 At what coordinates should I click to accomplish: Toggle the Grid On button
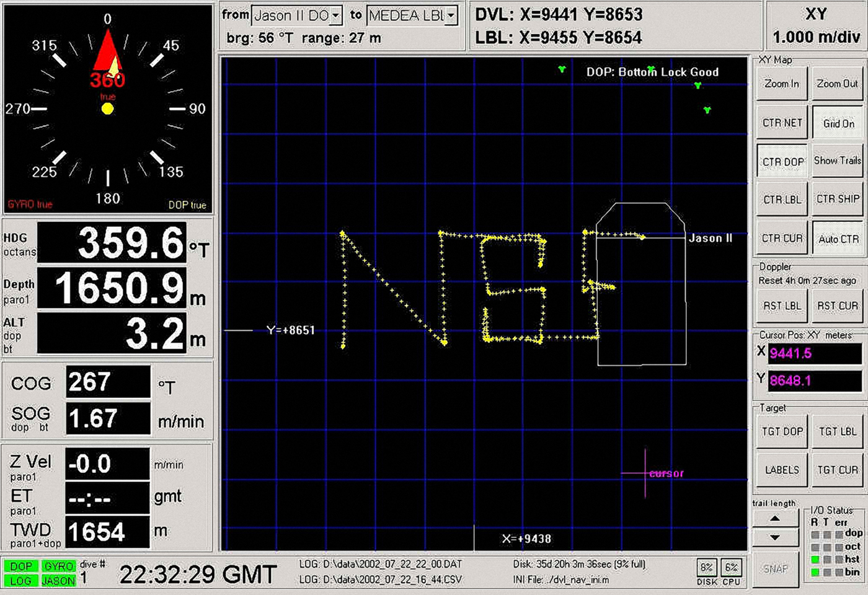pyautogui.click(x=838, y=123)
